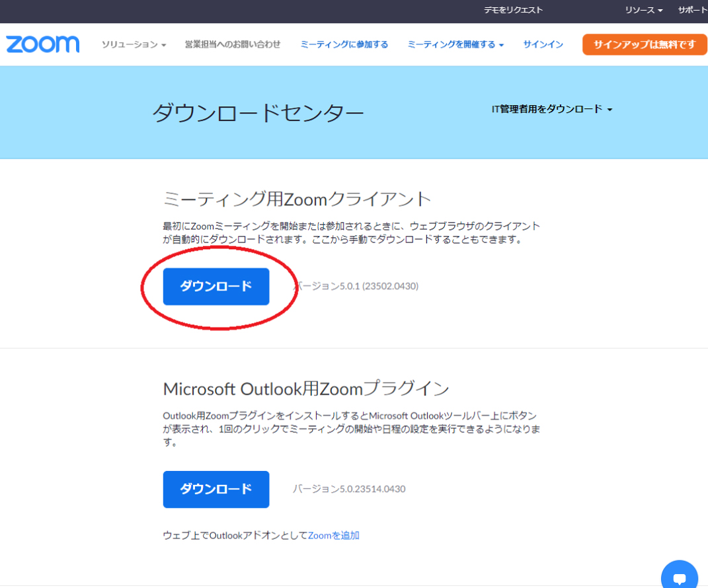Viewport: 708px width, 588px height.
Task: Click version text バージョン5.0.23514.0430
Action: [x=349, y=489]
